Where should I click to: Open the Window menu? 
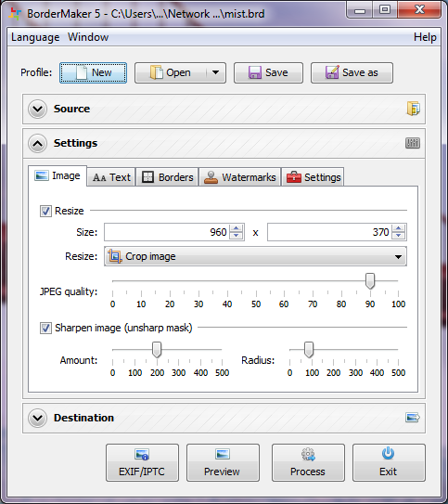[88, 37]
